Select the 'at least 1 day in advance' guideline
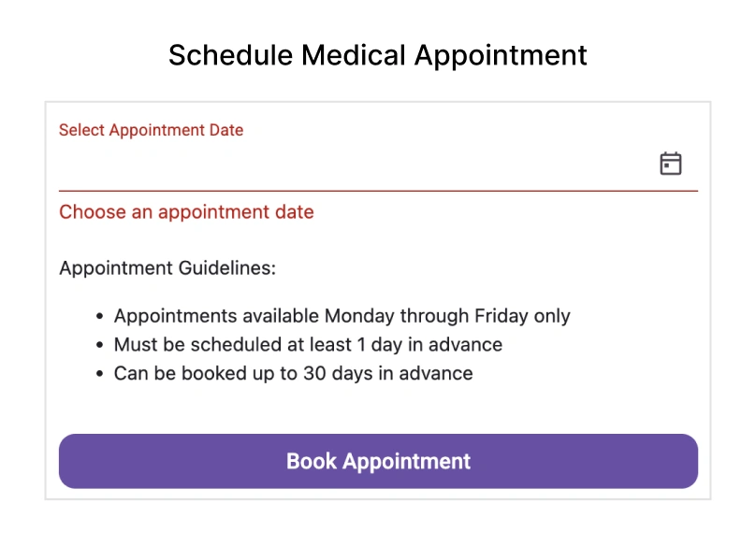Screen dimensions: 756x546 [308, 345]
